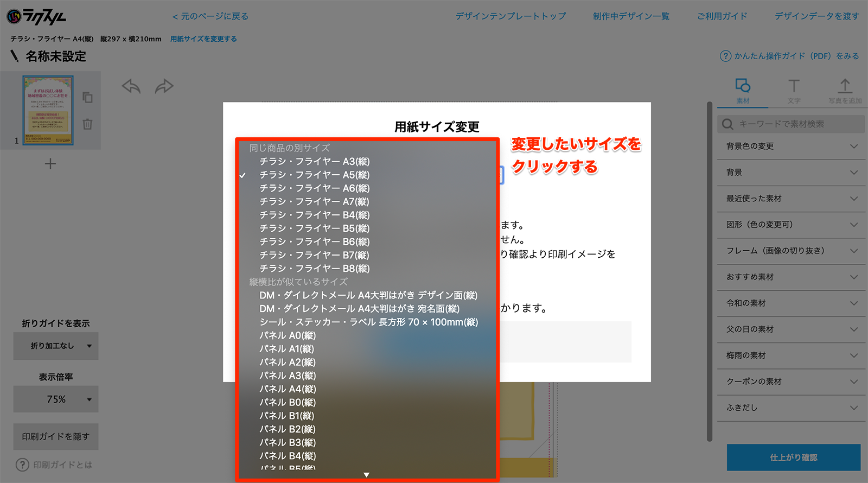Go back via 元のページに戻る link

pyautogui.click(x=210, y=16)
